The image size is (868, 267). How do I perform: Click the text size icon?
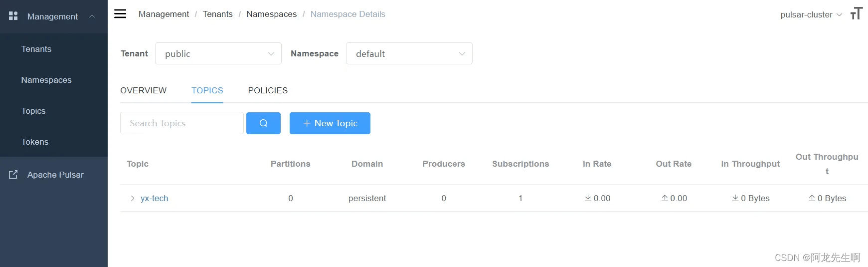coord(857,13)
